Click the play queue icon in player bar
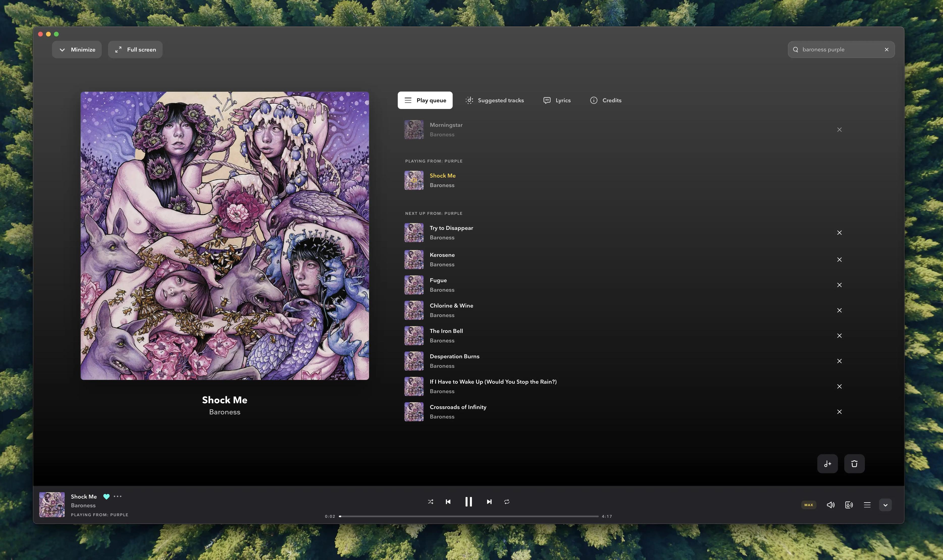This screenshot has width=943, height=560. pyautogui.click(x=867, y=505)
